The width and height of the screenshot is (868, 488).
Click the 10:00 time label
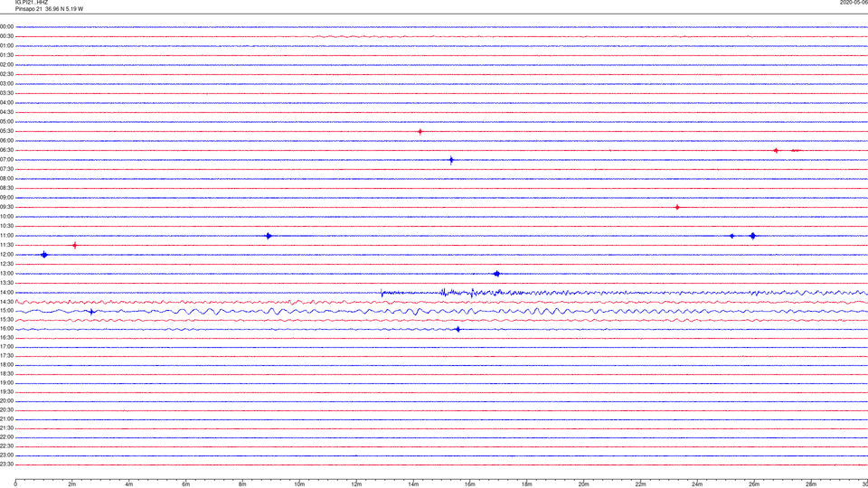click(x=6, y=217)
